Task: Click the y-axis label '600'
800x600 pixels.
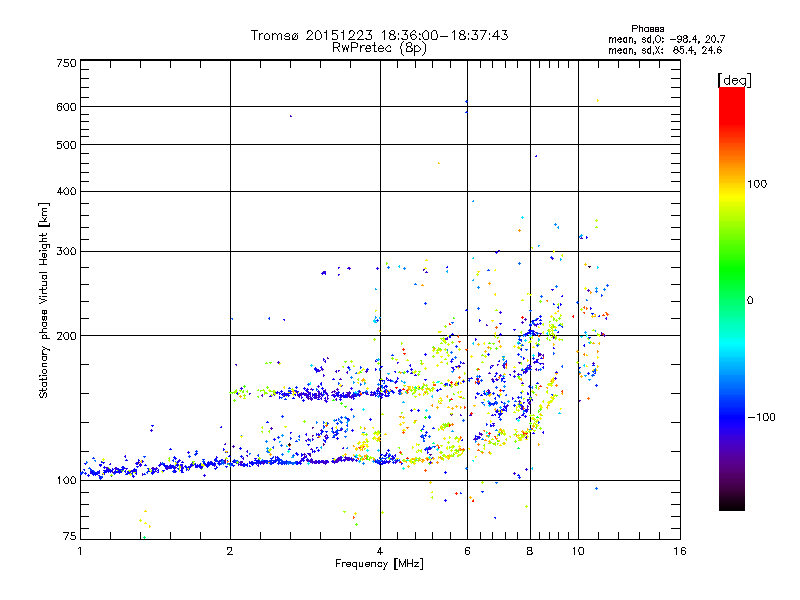Action: pos(66,107)
